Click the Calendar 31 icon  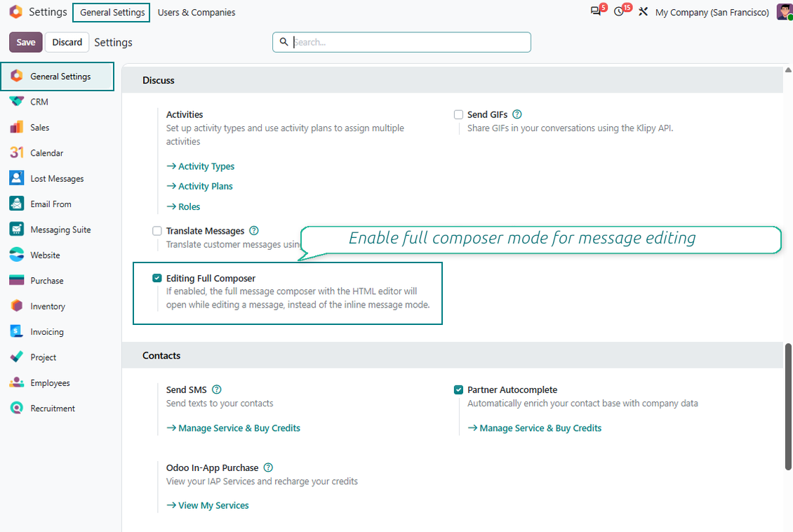(x=17, y=153)
